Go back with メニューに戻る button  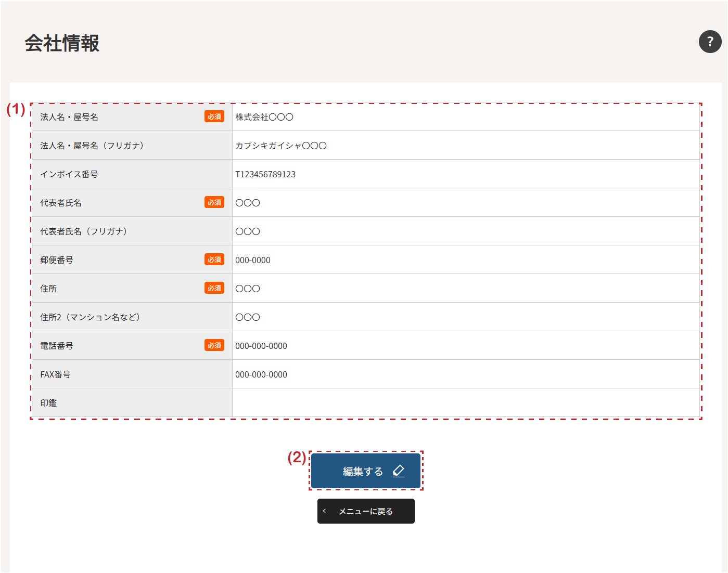pyautogui.click(x=366, y=511)
